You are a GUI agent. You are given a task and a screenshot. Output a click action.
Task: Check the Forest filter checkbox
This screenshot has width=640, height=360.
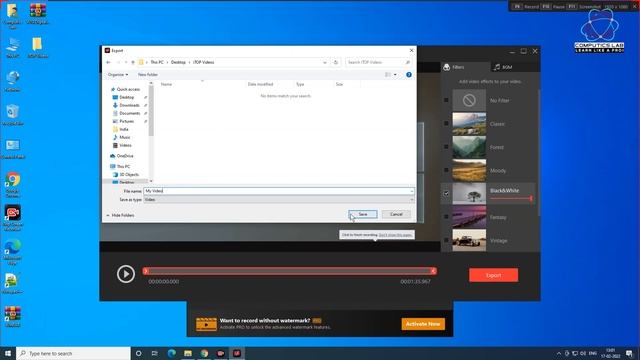click(x=446, y=147)
